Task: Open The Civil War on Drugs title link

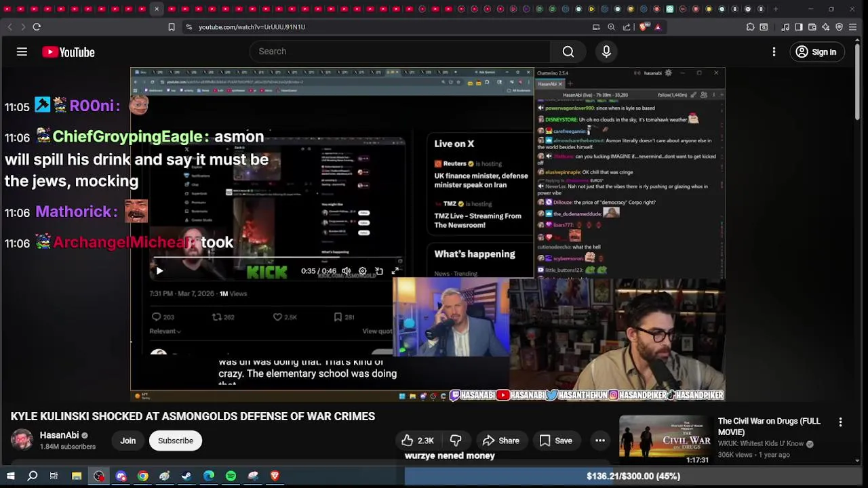Action: point(769,426)
